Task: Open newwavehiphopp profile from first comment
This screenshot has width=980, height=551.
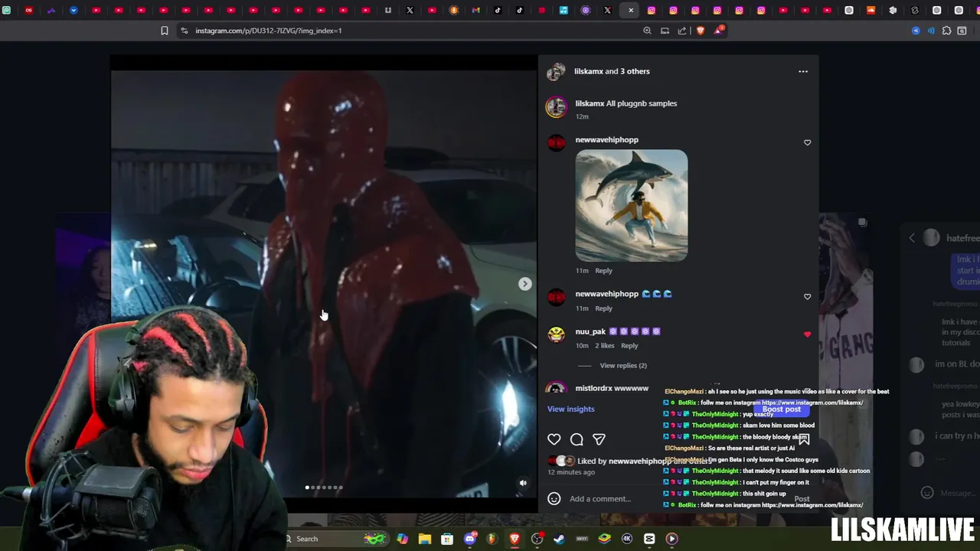Action: pos(606,140)
